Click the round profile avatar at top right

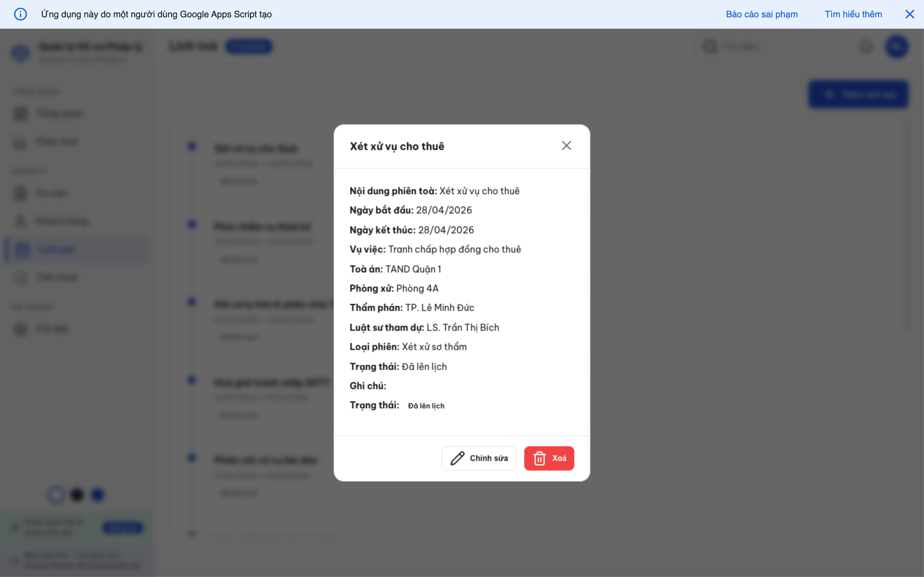pos(897,46)
